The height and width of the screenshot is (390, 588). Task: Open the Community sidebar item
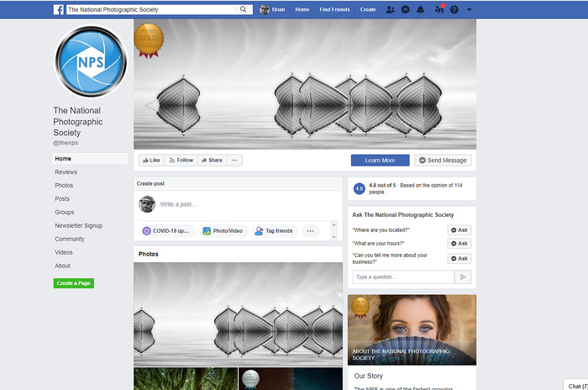[x=70, y=239]
